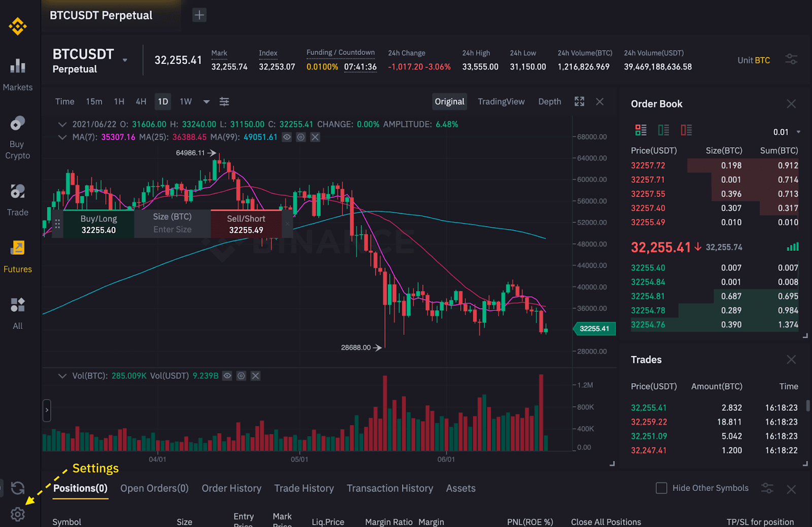Enable the Hide Other Symbols checkbox
The height and width of the screenshot is (527, 812).
coord(661,488)
